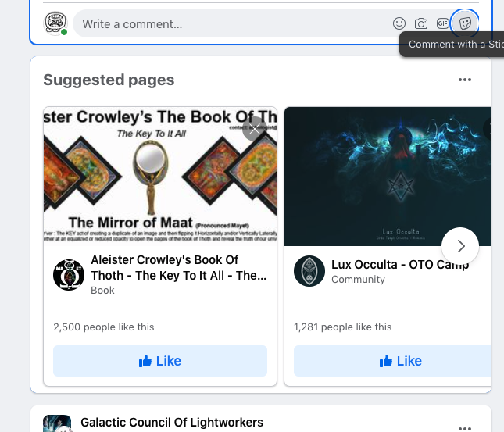Click the commenter profile avatar
This screenshot has height=432, width=504.
[x=55, y=23]
